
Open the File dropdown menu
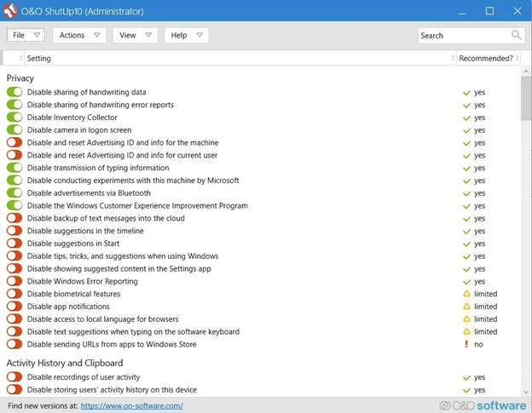[x=26, y=35]
